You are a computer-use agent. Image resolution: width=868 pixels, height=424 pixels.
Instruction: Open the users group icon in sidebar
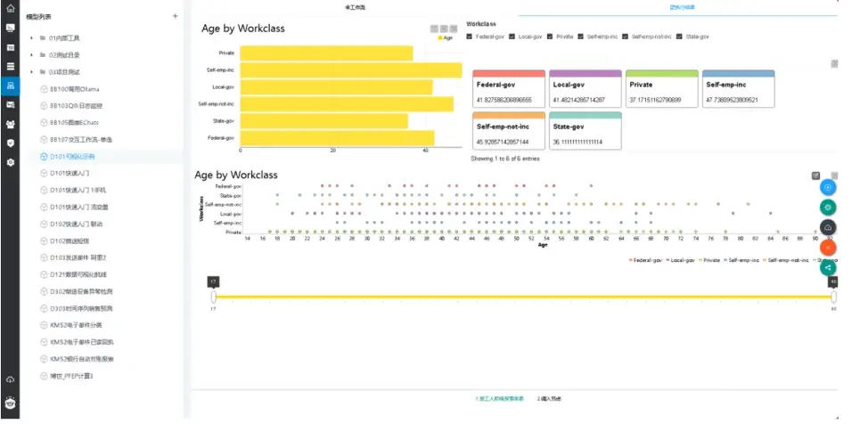tap(10, 124)
